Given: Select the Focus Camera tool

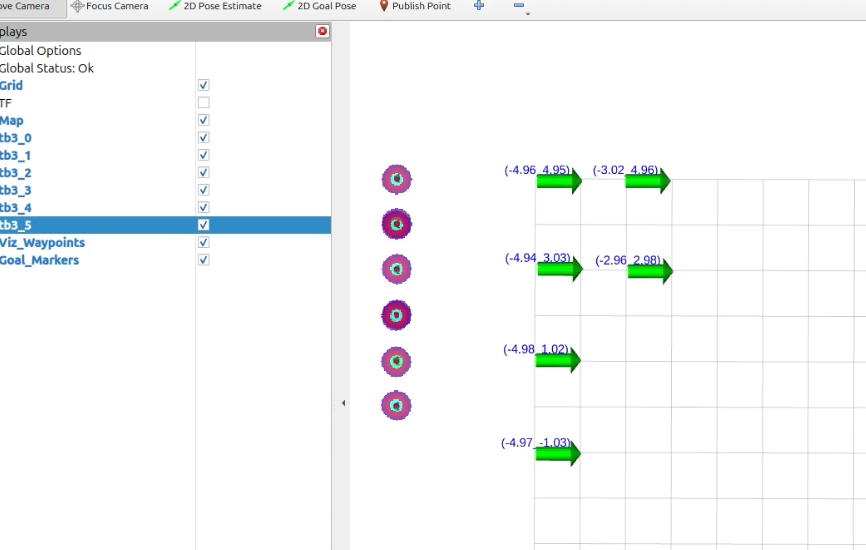Looking at the screenshot, I should [110, 6].
